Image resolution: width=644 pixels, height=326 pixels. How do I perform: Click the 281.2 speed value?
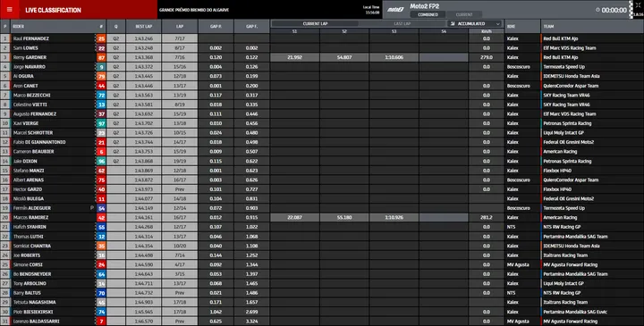(487, 218)
